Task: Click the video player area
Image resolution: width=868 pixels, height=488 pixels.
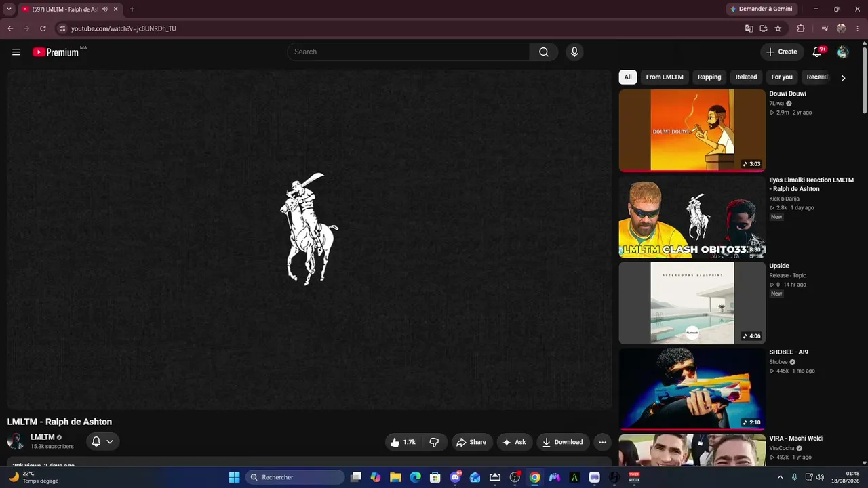Action: click(x=309, y=239)
